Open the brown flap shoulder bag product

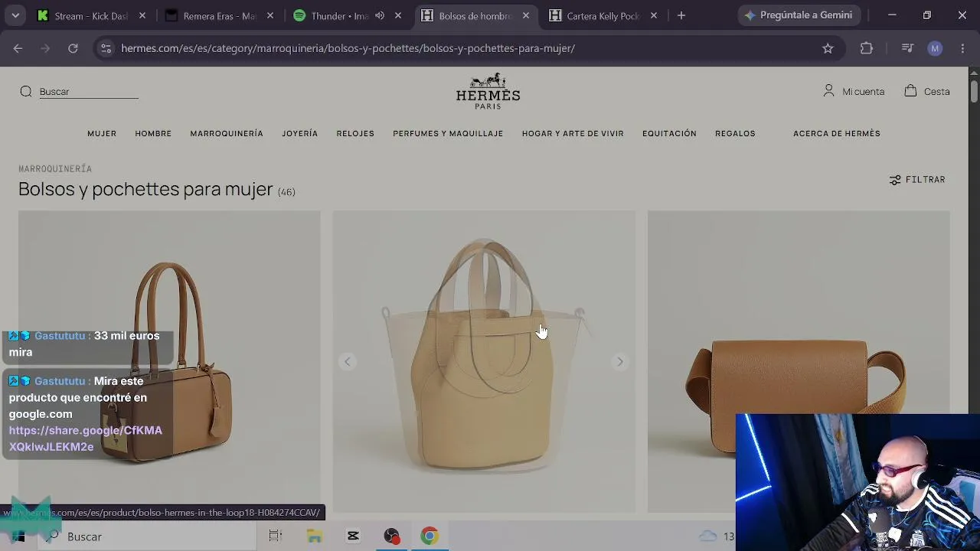coord(799,362)
